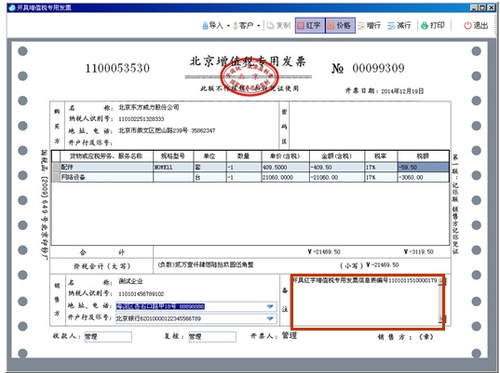Open the seller address dropdown
Viewport: 500px width, 373px height.
[270, 307]
